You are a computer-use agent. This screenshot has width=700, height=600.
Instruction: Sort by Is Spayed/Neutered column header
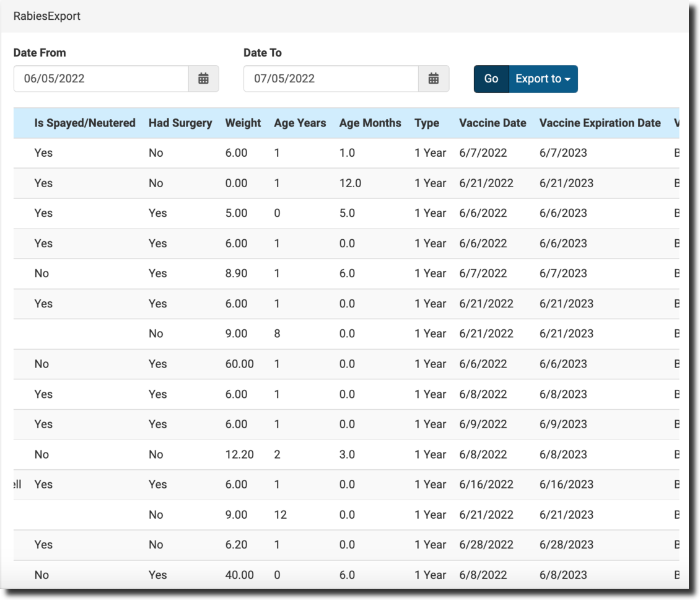pos(85,123)
